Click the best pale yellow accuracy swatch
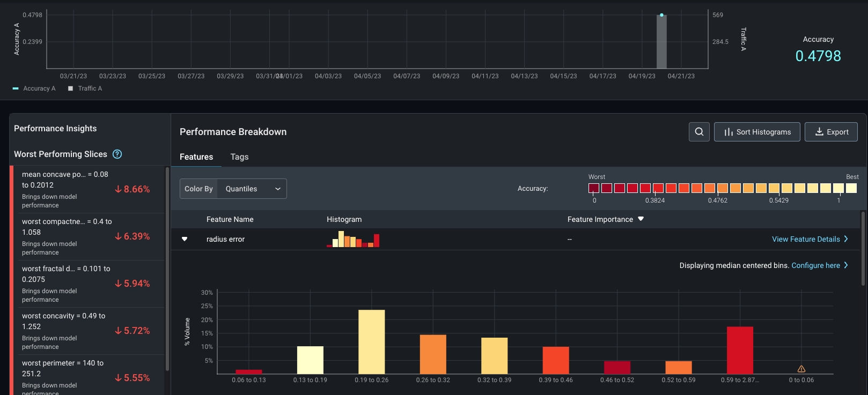This screenshot has width=868, height=395. point(851,188)
